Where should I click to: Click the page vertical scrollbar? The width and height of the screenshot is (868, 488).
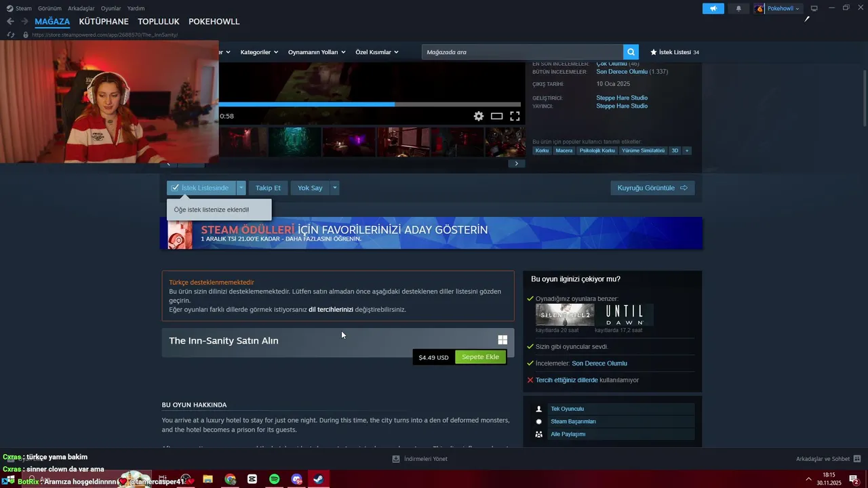[x=864, y=98]
